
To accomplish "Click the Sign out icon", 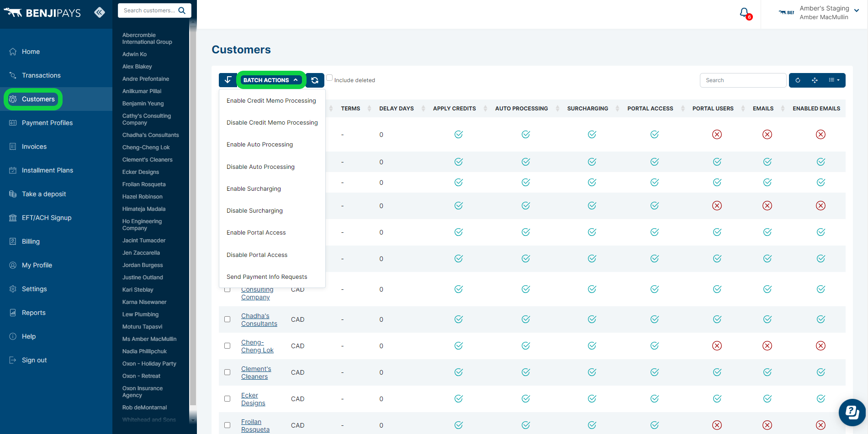I will point(13,360).
